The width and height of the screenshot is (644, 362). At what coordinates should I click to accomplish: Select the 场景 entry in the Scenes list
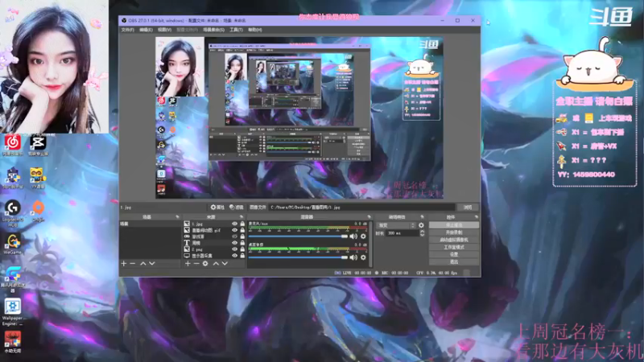coord(150,224)
